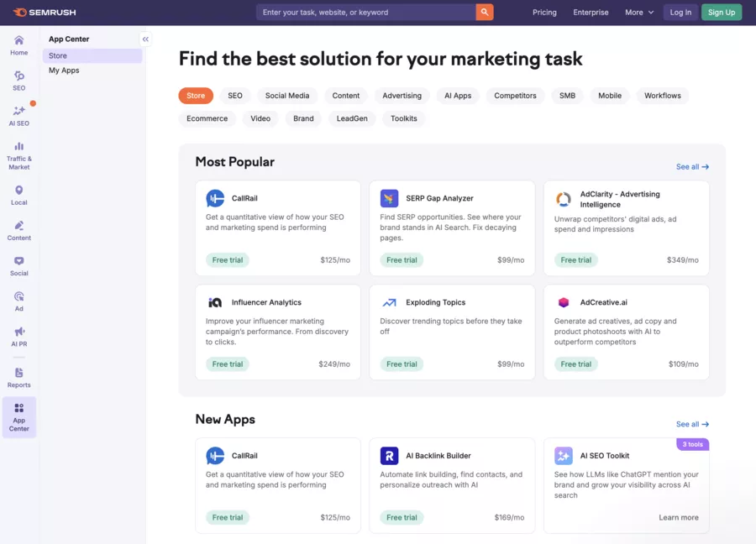The height and width of the screenshot is (544, 756).
Task: Open the SEO sidebar section
Action: [x=18, y=81]
